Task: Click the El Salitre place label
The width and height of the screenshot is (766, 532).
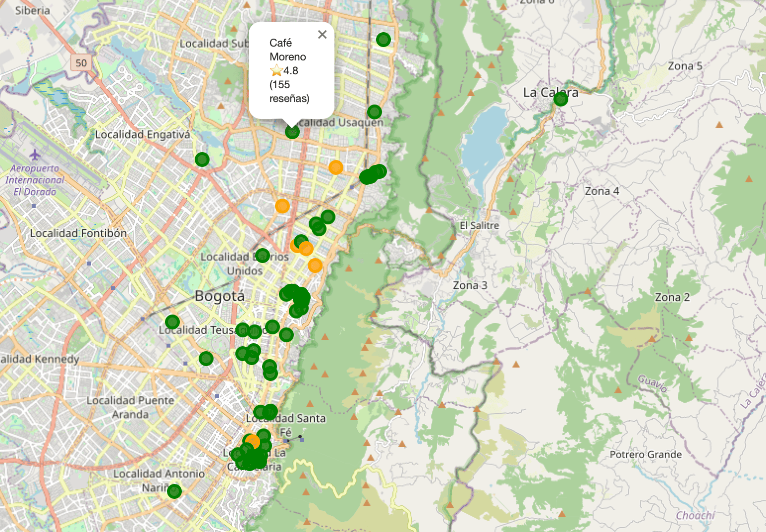Action: tap(479, 225)
